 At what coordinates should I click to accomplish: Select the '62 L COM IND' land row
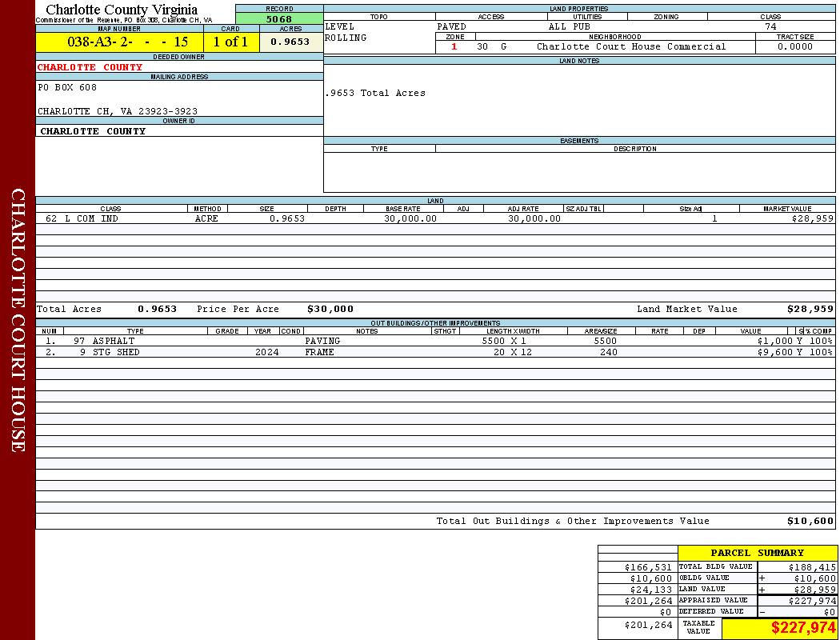(82, 218)
